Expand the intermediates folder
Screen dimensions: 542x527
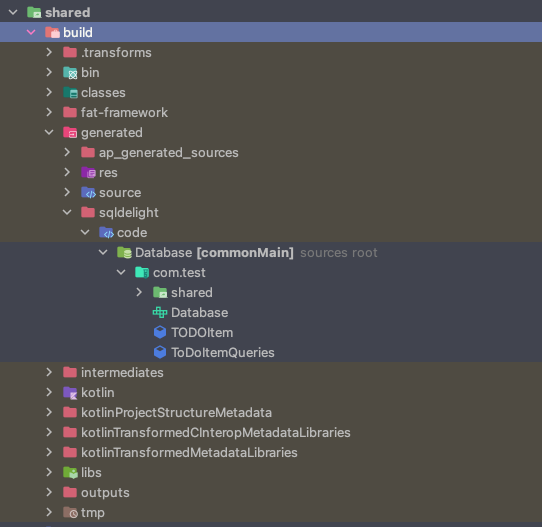[x=49, y=372]
